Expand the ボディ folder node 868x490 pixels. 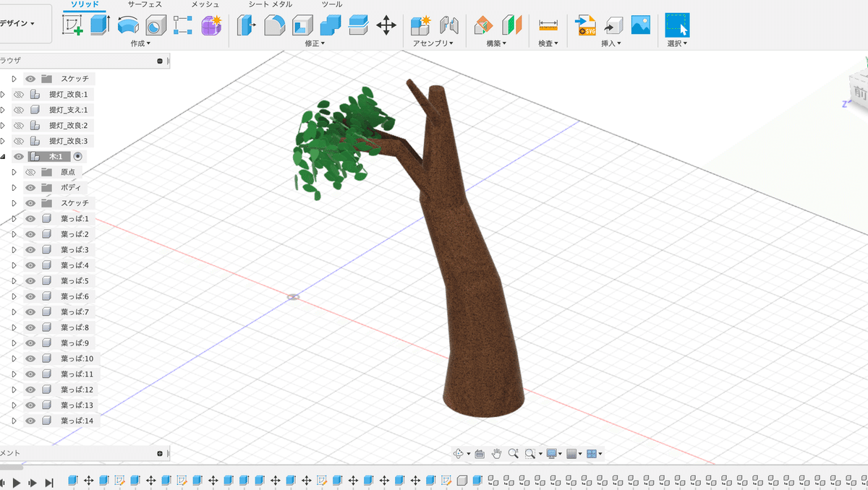pos(14,188)
